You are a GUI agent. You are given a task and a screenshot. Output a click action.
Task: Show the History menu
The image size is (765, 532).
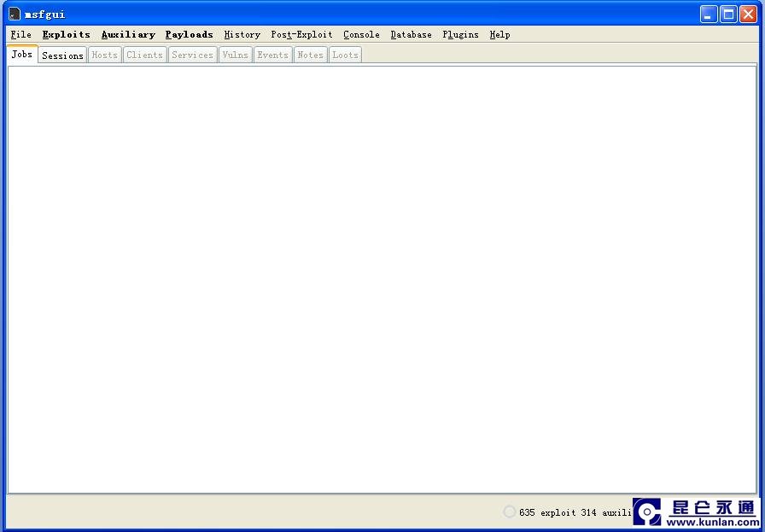[x=242, y=35]
